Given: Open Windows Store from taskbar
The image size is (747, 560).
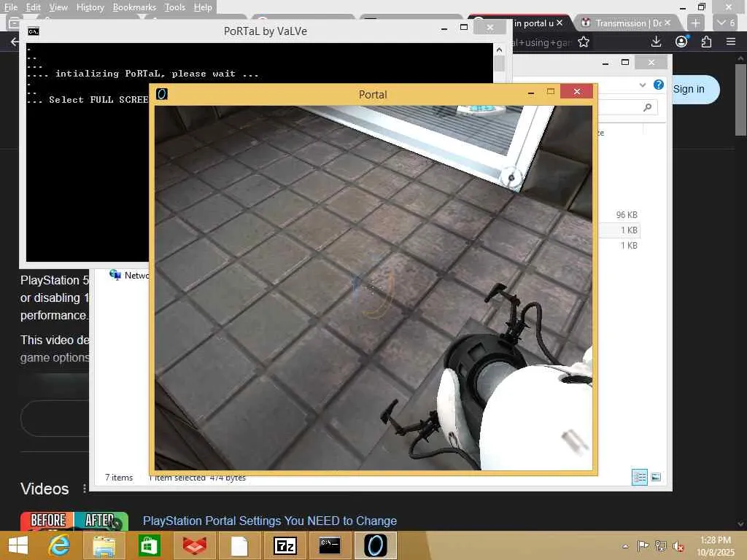Looking at the screenshot, I should [x=149, y=545].
